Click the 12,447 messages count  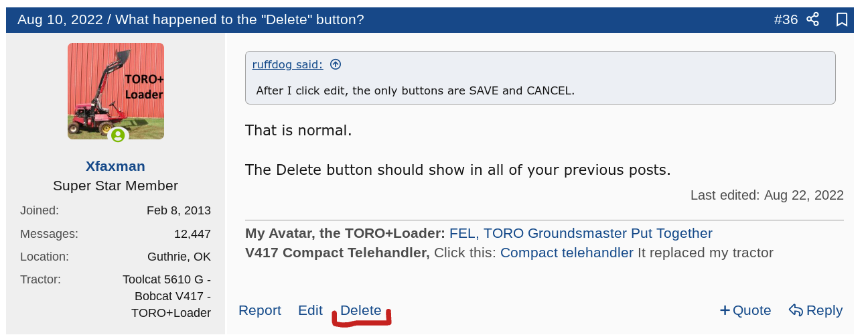(192, 234)
